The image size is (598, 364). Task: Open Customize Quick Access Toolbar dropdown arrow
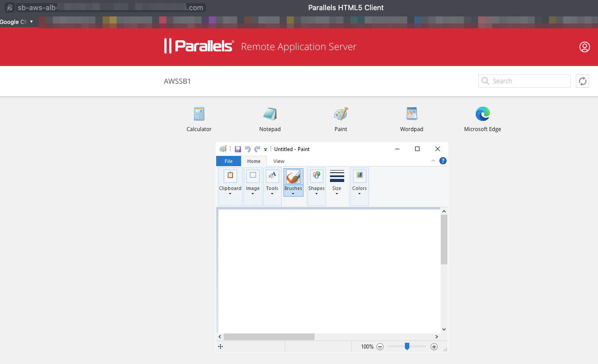[266, 150]
